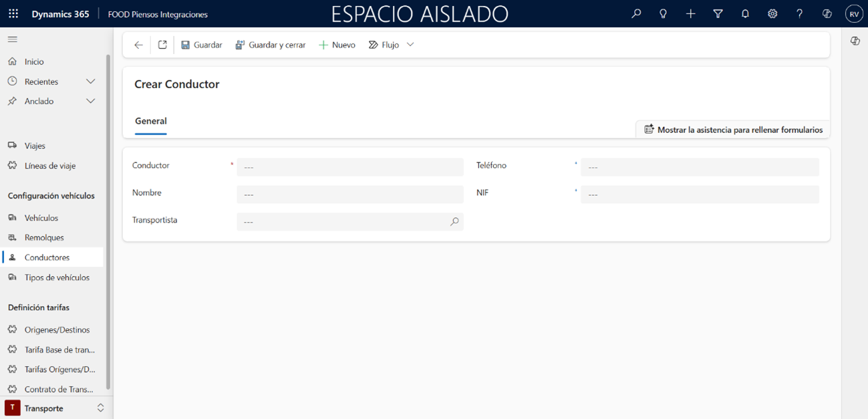Open the settings gear

[772, 14]
